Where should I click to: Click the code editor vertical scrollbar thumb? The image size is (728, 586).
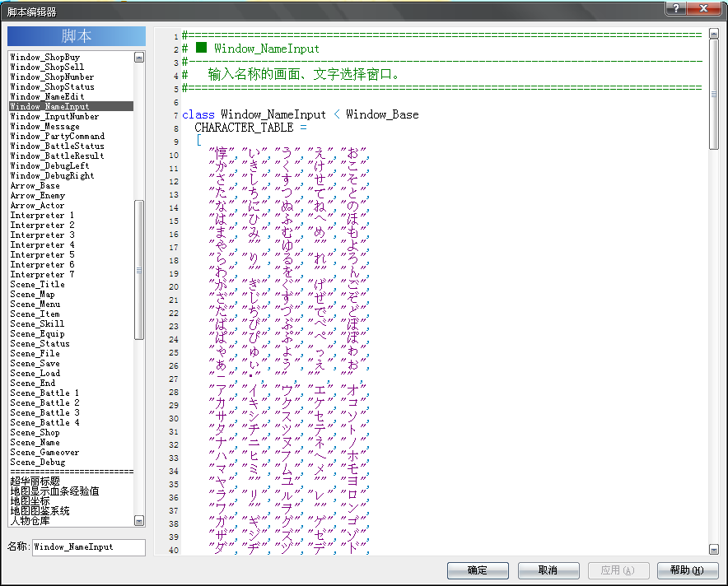[714, 94]
